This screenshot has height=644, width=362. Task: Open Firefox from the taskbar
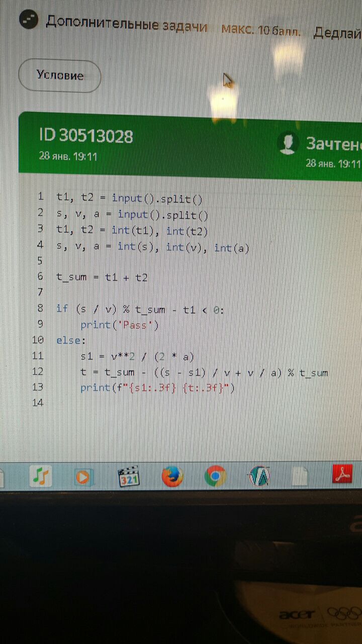pos(172,476)
